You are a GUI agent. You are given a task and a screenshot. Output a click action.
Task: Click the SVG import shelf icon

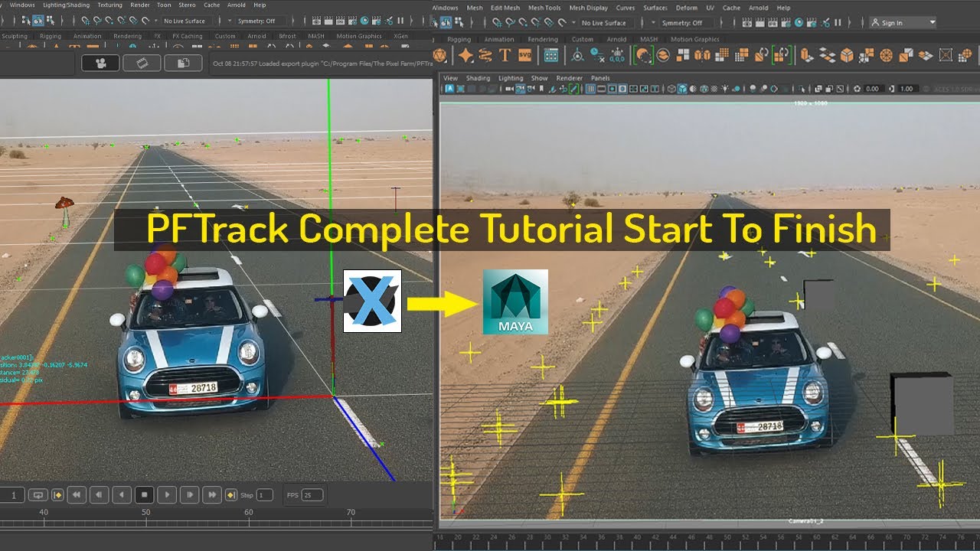coord(524,55)
